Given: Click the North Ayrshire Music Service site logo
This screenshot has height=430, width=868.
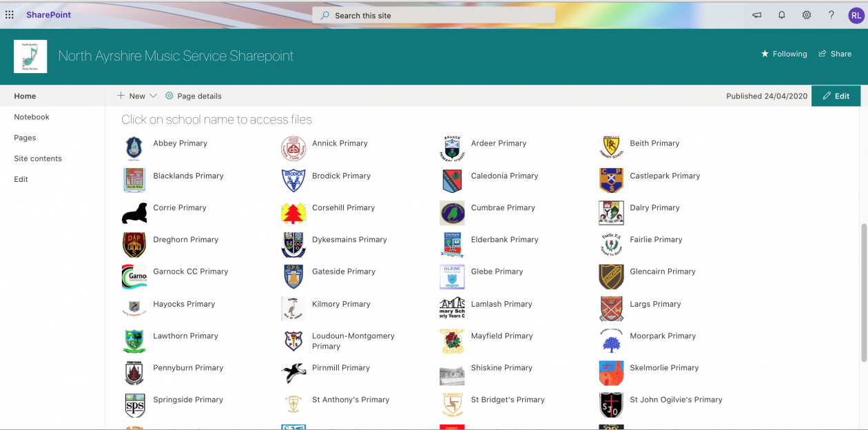Looking at the screenshot, I should coord(30,57).
